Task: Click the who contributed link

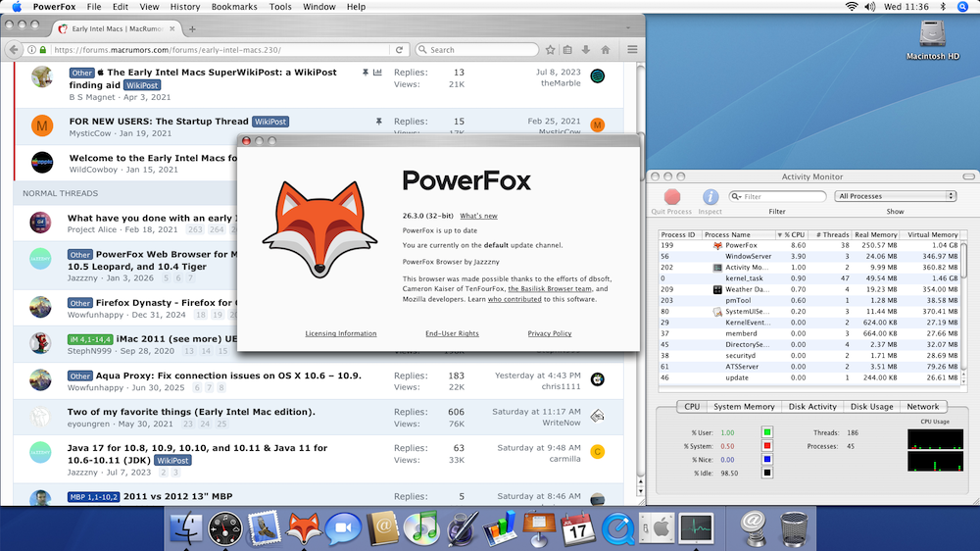Action: pos(514,300)
